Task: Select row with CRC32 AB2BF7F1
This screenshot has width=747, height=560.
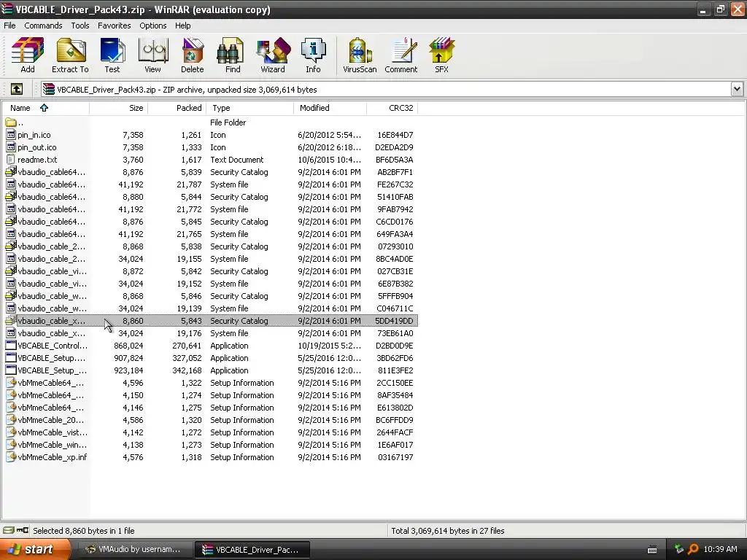Action: (x=209, y=172)
